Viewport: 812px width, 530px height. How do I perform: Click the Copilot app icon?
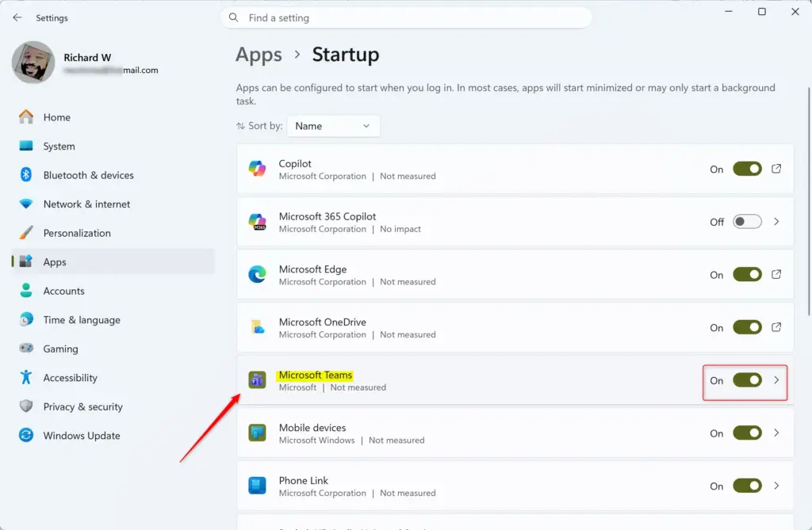pos(258,169)
